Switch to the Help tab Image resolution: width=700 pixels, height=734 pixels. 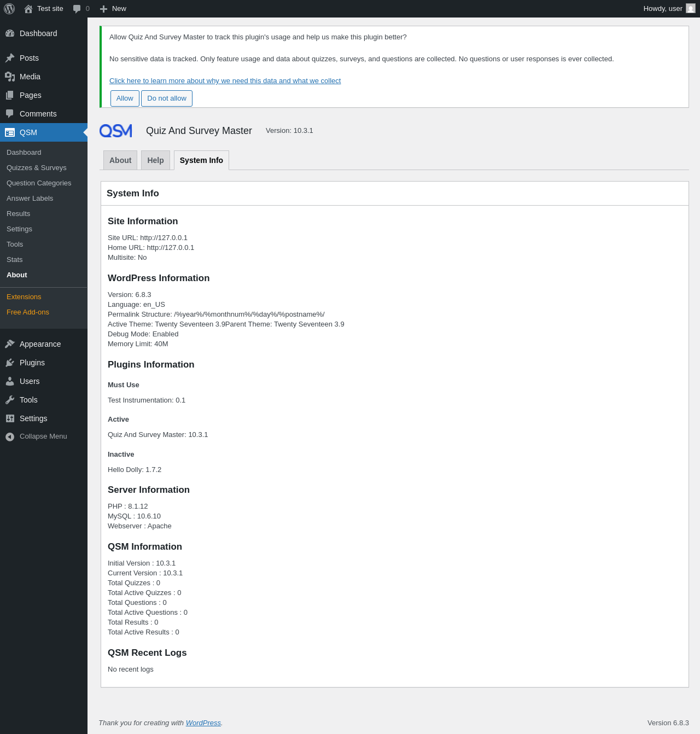coord(155,160)
